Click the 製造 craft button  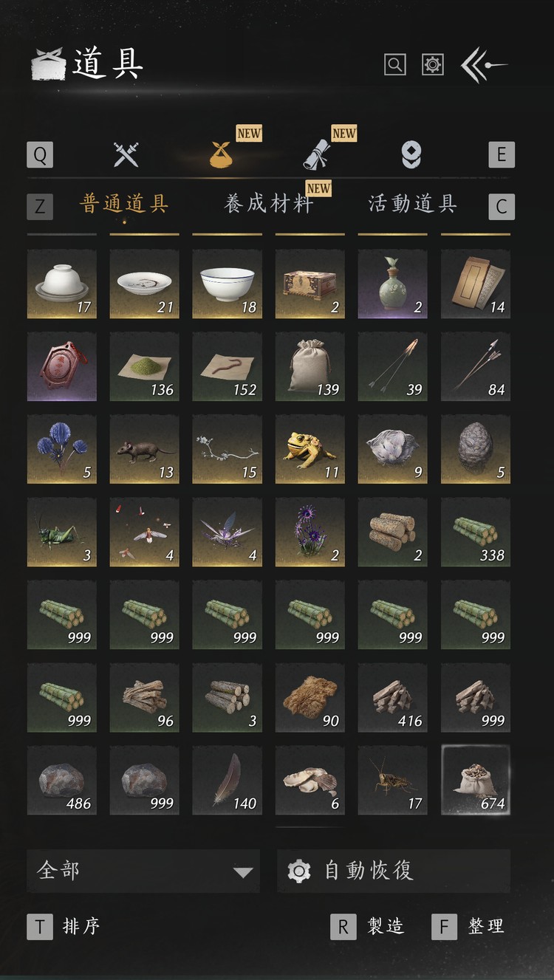367,926
